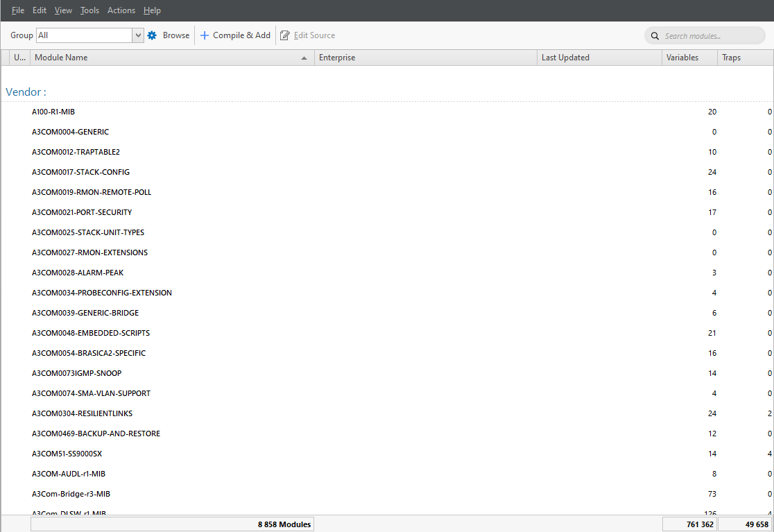Click Variables value 20 for A100-R1-MIB

(712, 112)
